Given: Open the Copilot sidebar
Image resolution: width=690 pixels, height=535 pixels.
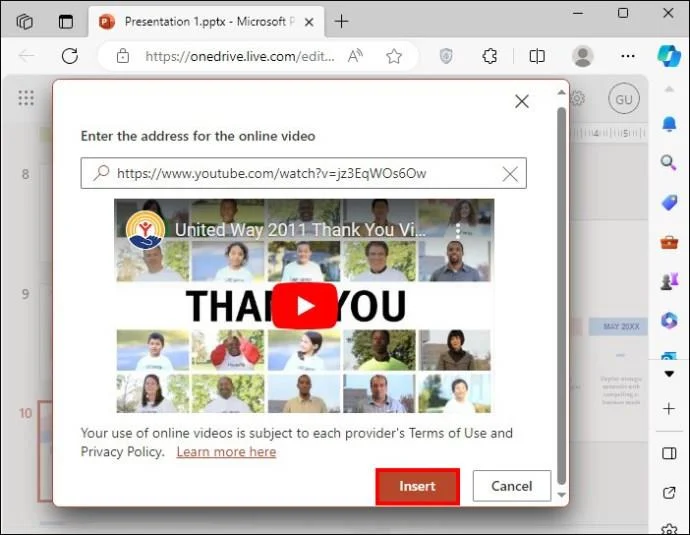Looking at the screenshot, I should coord(669,55).
